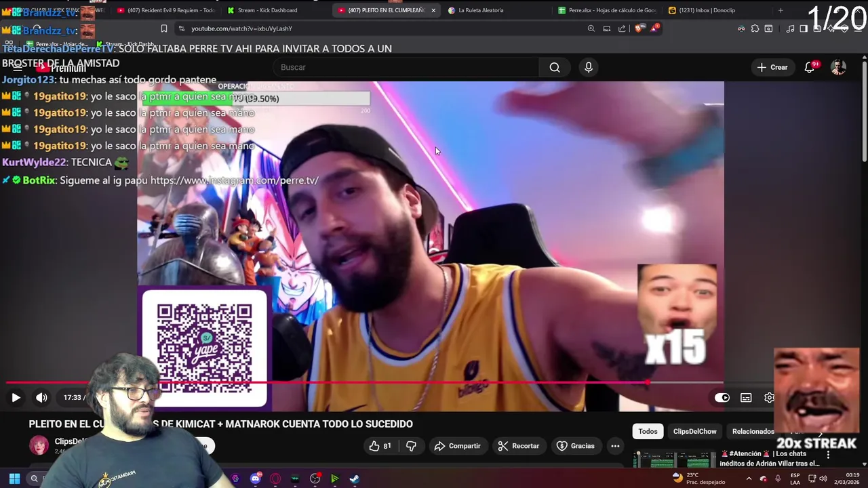The height and width of the screenshot is (488, 868).
Task: Click the ClipsDelChow channel avatar
Action: pos(39,445)
